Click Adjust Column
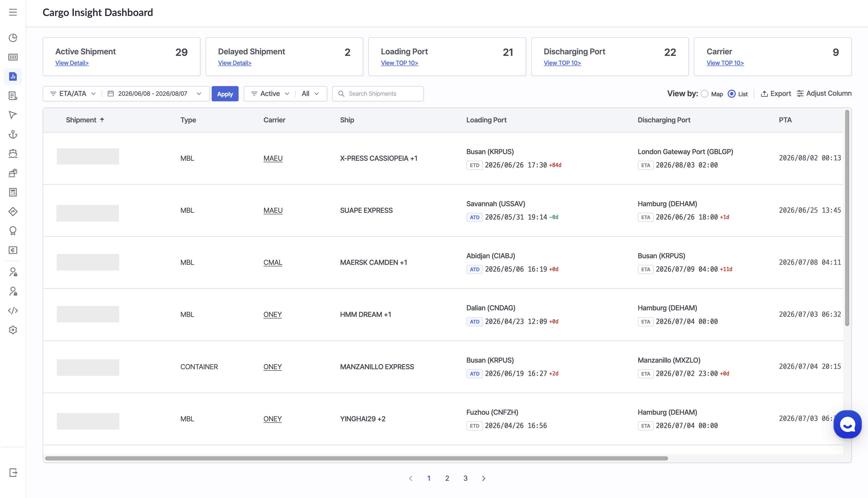The width and height of the screenshot is (868, 498). pyautogui.click(x=824, y=93)
